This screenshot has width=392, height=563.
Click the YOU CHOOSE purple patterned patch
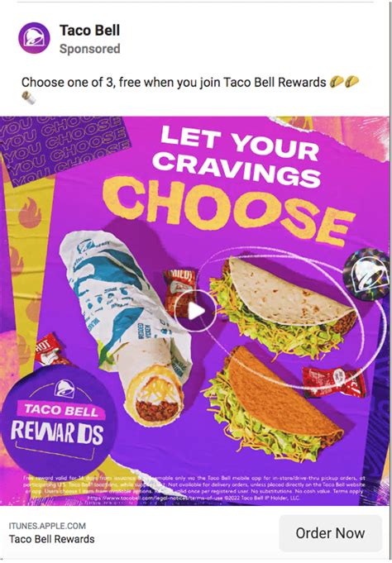pyautogui.click(x=65, y=147)
